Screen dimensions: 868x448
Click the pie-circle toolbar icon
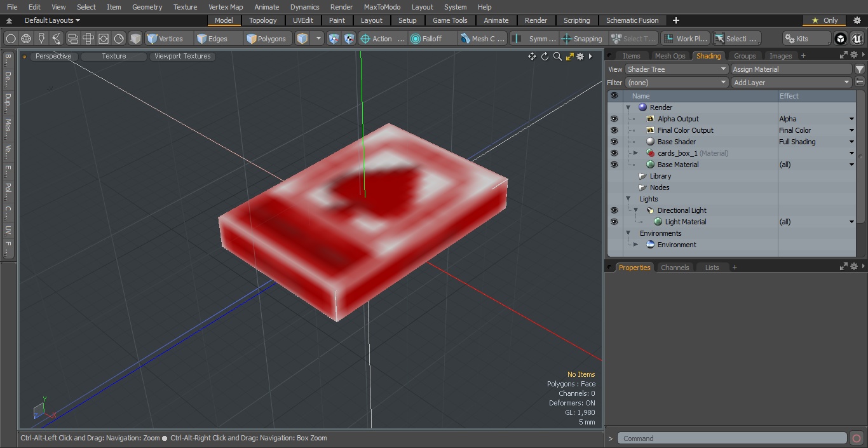[x=119, y=39]
